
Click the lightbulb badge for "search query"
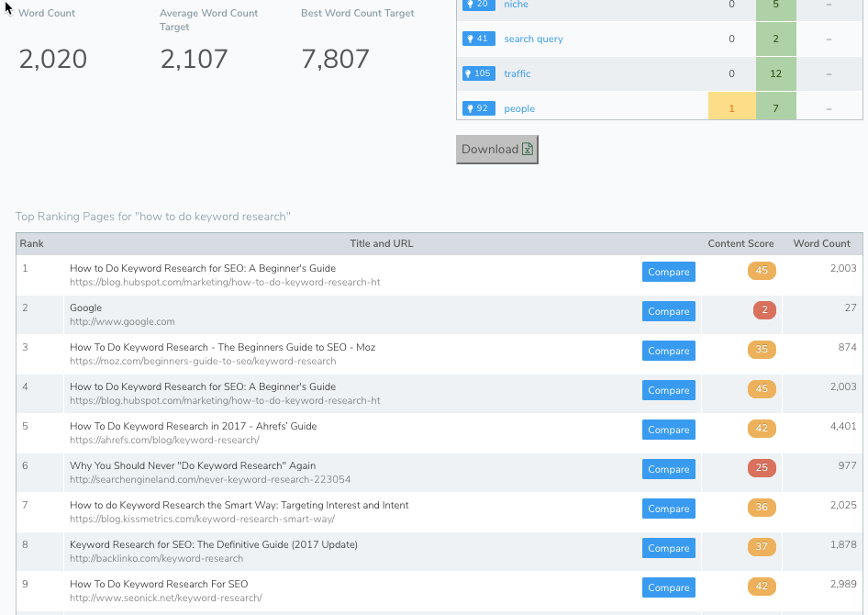[479, 39]
